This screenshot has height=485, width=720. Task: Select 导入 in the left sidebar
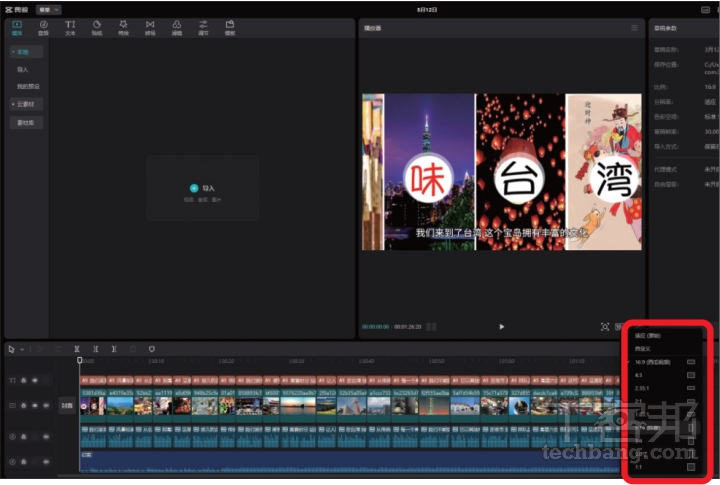click(23, 70)
